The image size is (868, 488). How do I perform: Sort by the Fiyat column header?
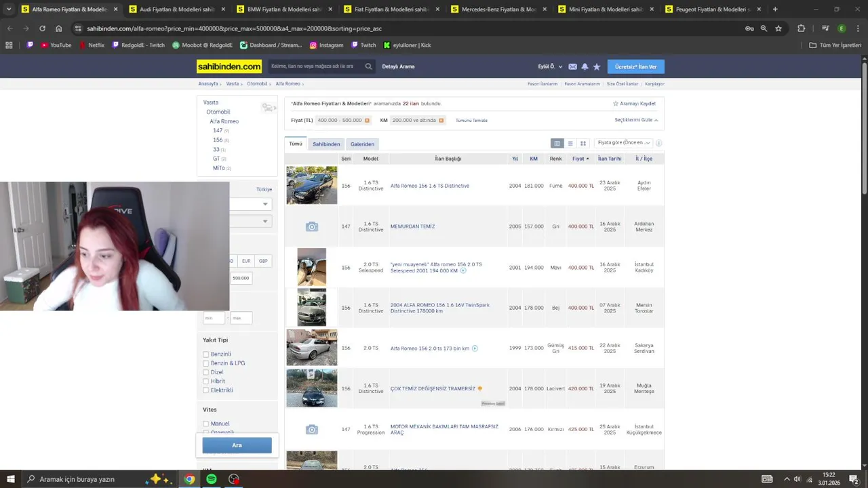(580, 159)
